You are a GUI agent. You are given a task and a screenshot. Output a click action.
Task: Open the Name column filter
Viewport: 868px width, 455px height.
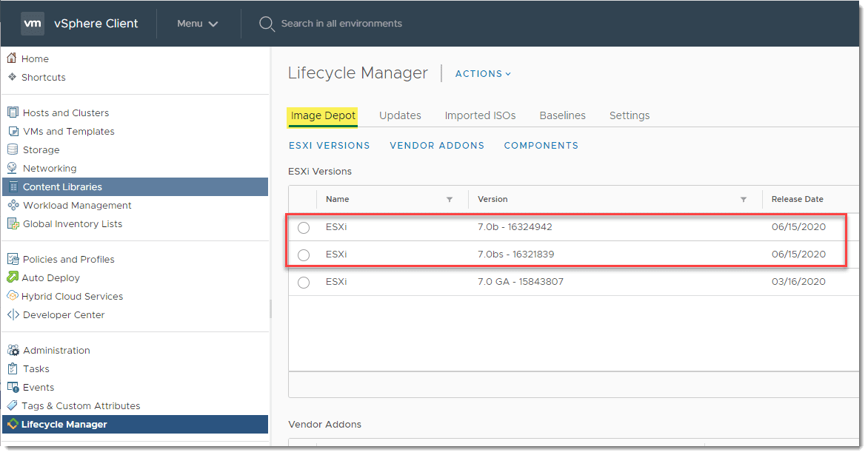click(x=450, y=200)
